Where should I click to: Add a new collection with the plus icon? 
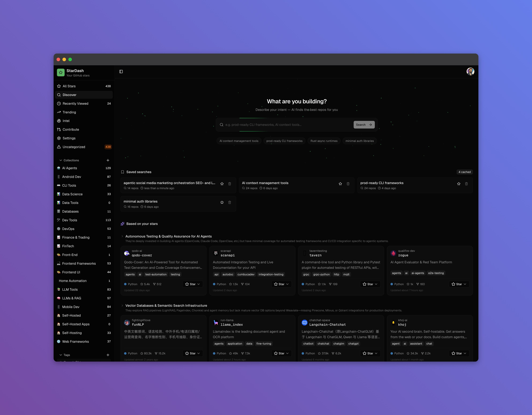(x=108, y=160)
